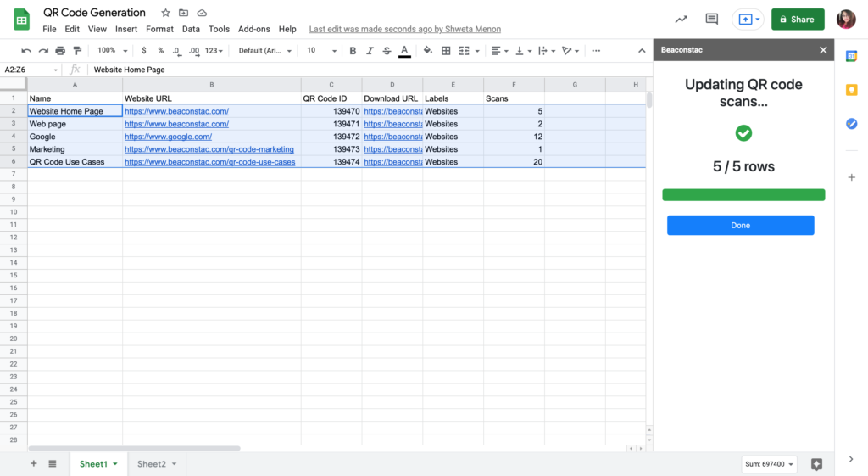Open the google.com website URL link

click(x=169, y=137)
